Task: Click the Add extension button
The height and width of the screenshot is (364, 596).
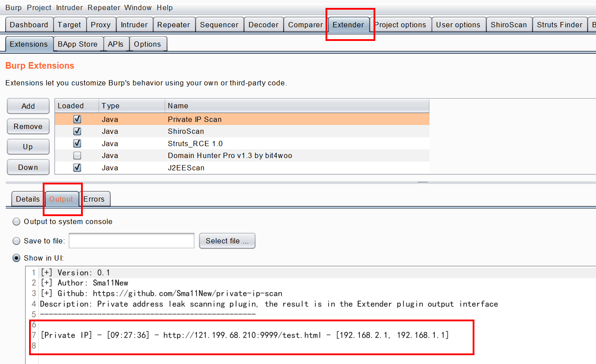Action: click(x=28, y=106)
